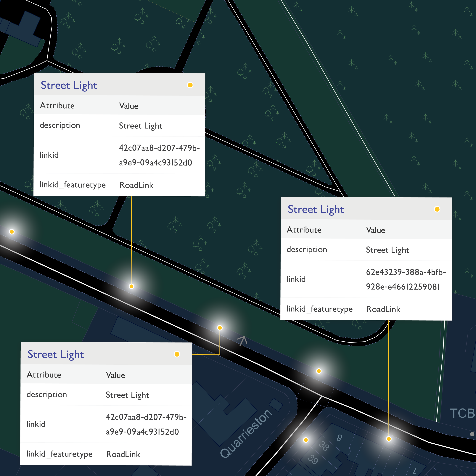Image resolution: width=476 pixels, height=476 pixels.
Task: Click the yellow dot icon in bottom-left Street Light popup header
Action: pyautogui.click(x=176, y=354)
